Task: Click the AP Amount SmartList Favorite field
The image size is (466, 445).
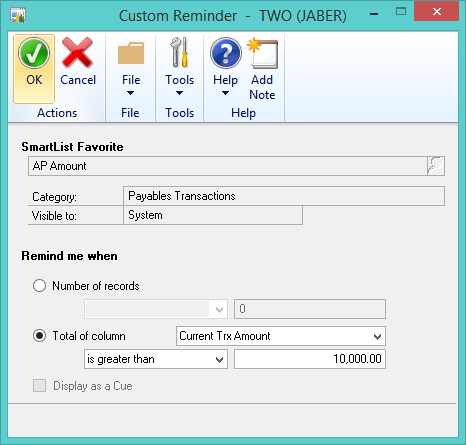Action: pos(228,166)
